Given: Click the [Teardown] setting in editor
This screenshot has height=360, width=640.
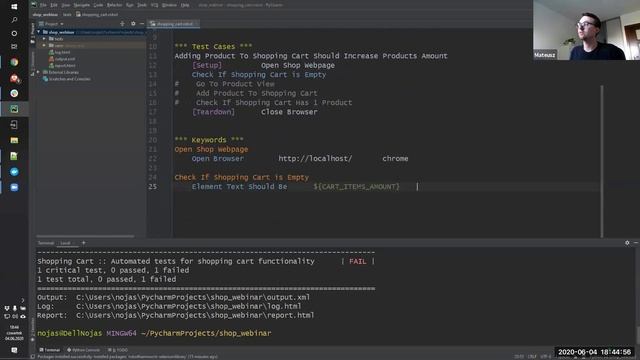Looking at the screenshot, I should [x=213, y=112].
